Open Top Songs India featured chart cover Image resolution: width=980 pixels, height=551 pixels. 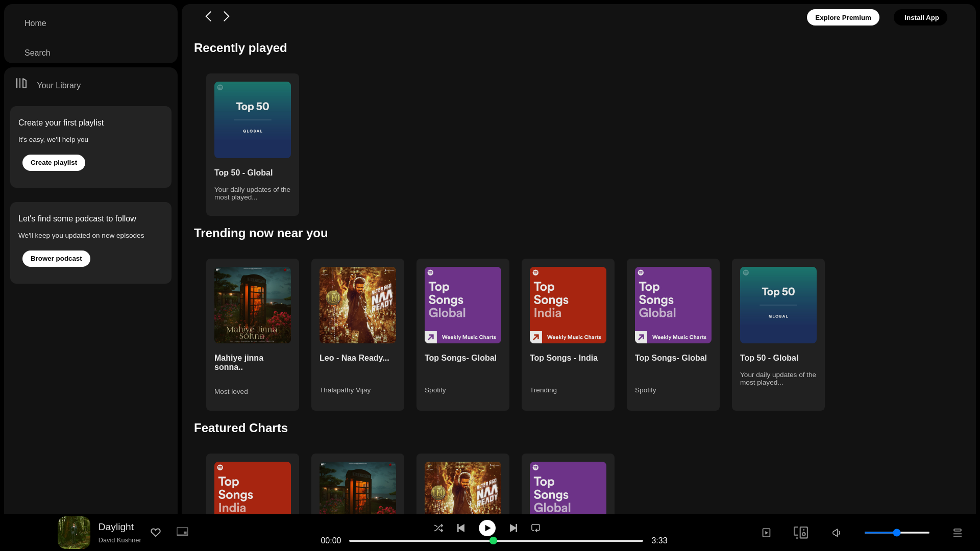pyautogui.click(x=253, y=488)
